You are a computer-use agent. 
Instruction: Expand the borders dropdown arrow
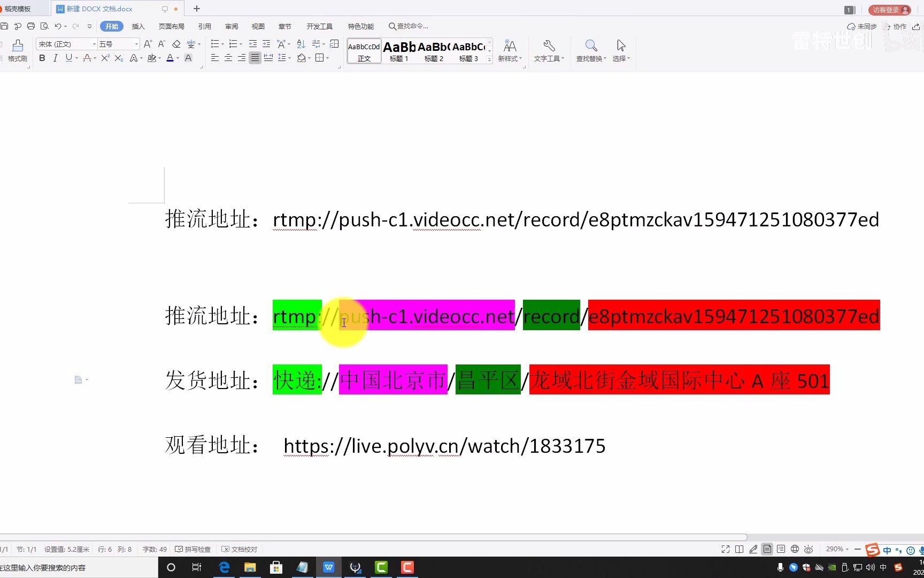click(327, 58)
